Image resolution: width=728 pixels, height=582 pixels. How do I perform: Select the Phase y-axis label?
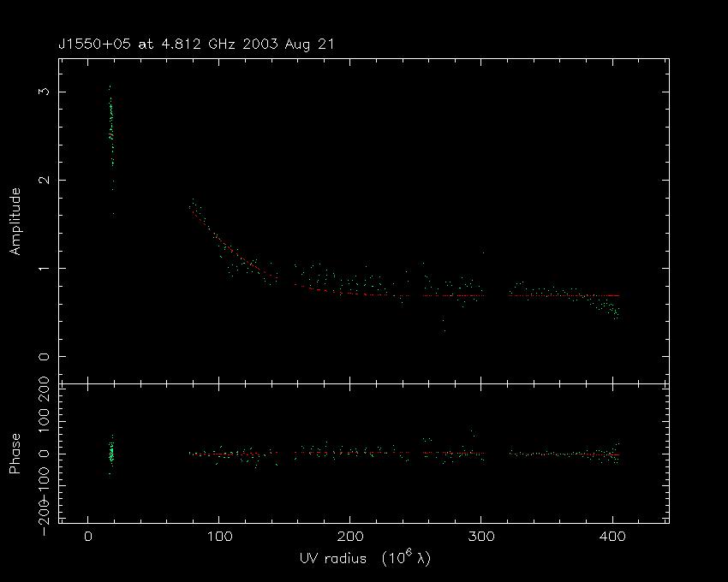(x=15, y=454)
